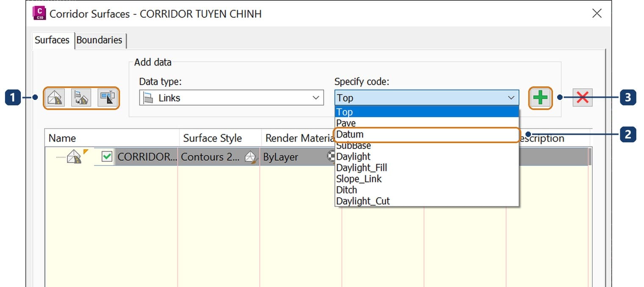The height and width of the screenshot is (287, 644).
Task: Pick Daylight in the code list
Action: pyautogui.click(x=427, y=157)
